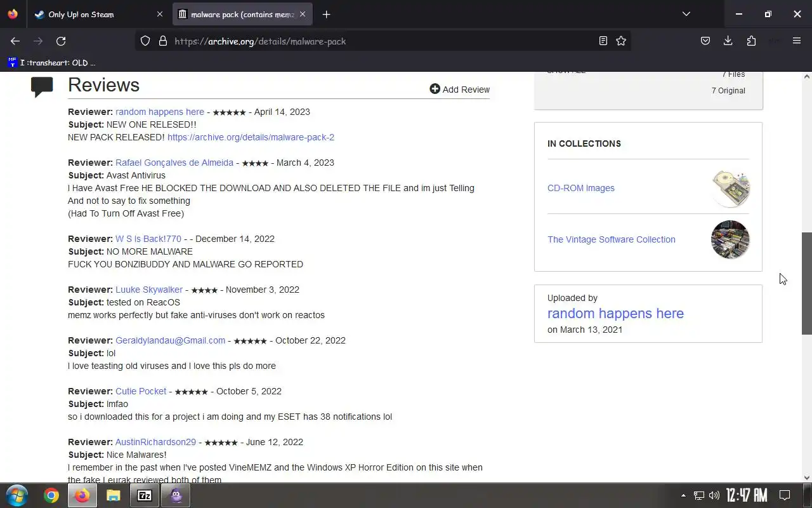Click the scrollbar up arrow
Screen dimensions: 812x508
(x=807, y=77)
